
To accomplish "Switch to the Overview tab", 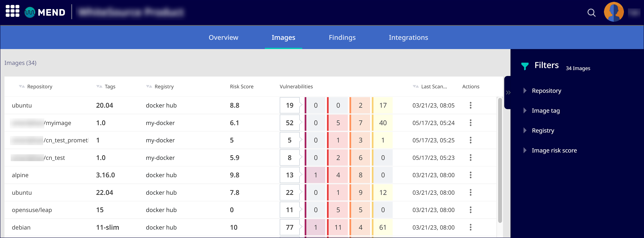I will (223, 37).
